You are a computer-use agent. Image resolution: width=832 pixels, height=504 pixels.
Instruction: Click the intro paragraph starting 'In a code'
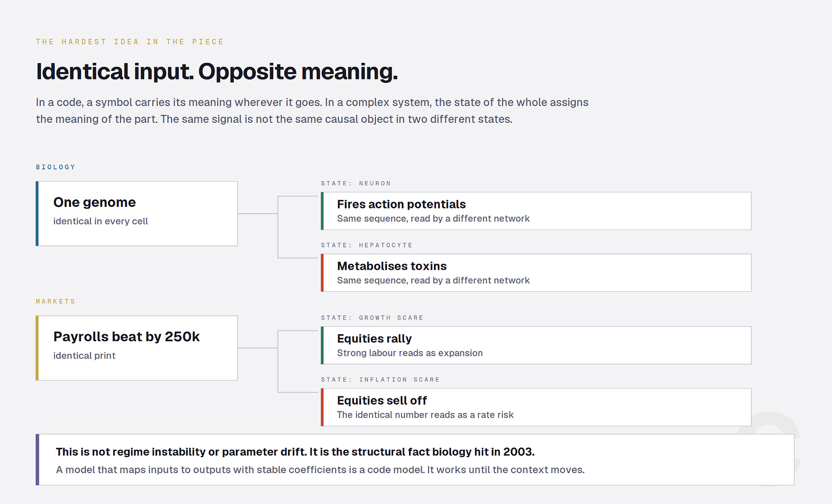(x=312, y=111)
